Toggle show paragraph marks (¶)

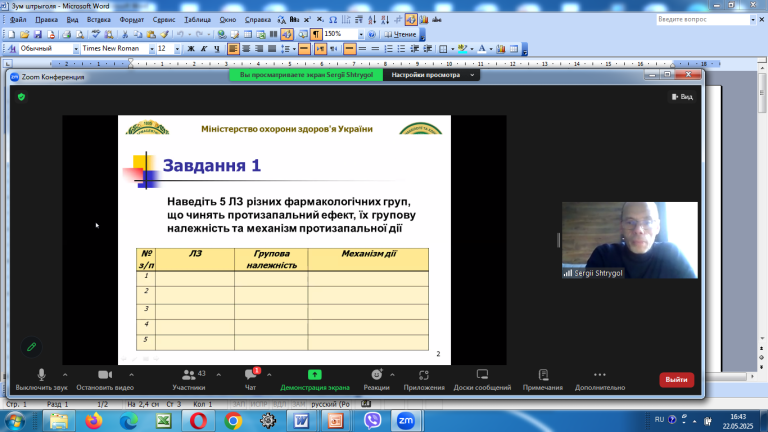tap(316, 34)
